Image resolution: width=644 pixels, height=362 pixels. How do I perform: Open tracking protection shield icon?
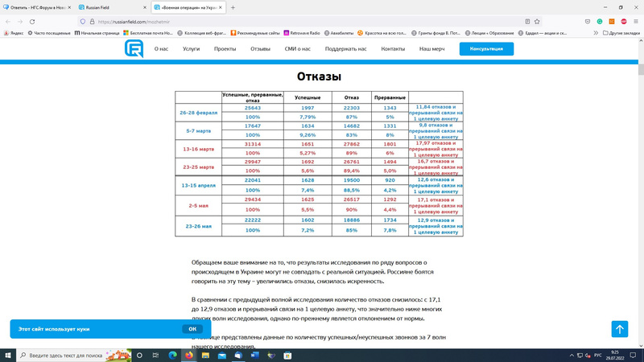click(x=83, y=22)
